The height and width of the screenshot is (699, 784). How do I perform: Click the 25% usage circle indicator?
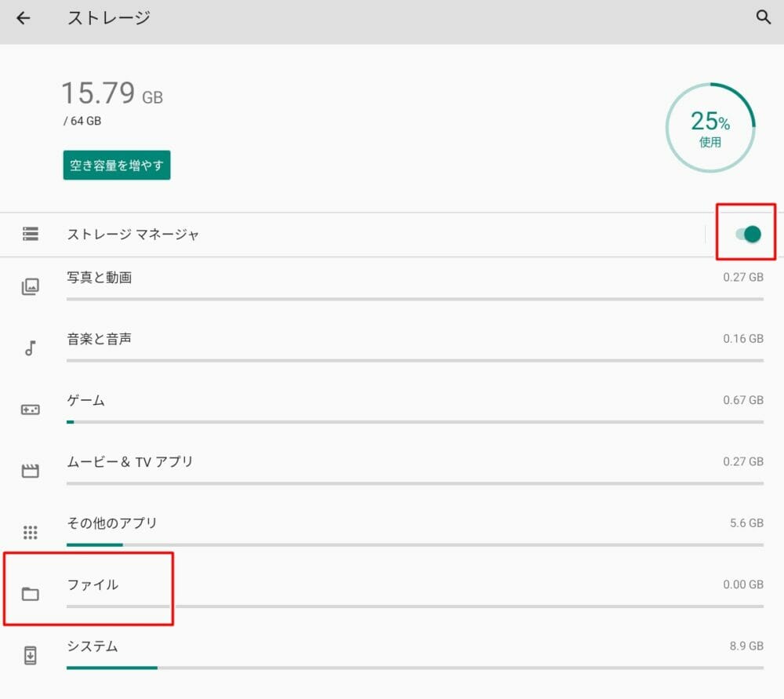(710, 128)
